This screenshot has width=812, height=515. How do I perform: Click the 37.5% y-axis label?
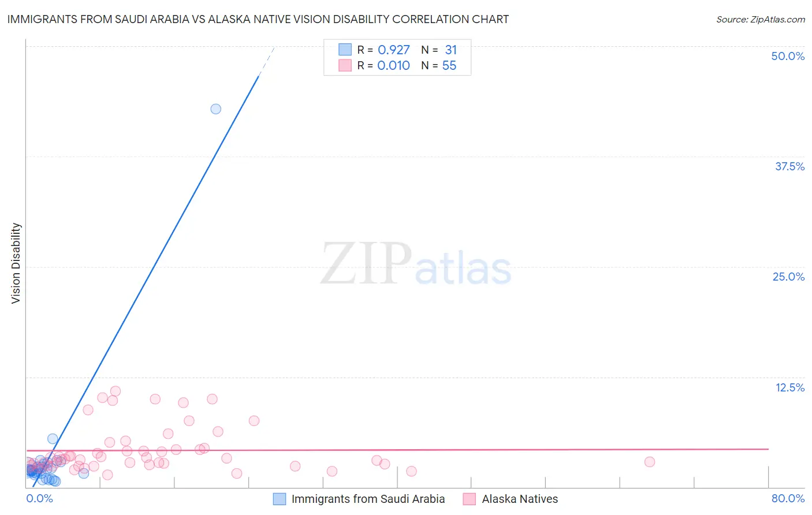(x=789, y=166)
